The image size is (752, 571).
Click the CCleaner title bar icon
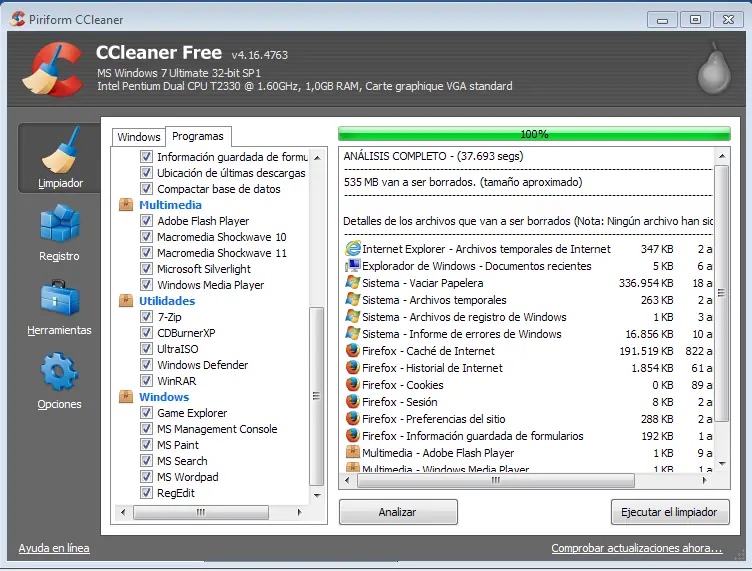point(17,19)
